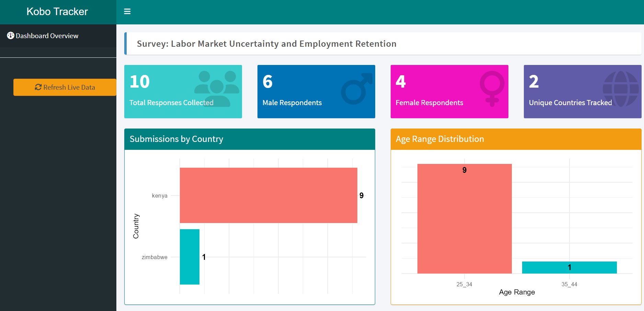The width and height of the screenshot is (644, 311).
Task: Click the Age Range axis title
Action: (x=517, y=292)
